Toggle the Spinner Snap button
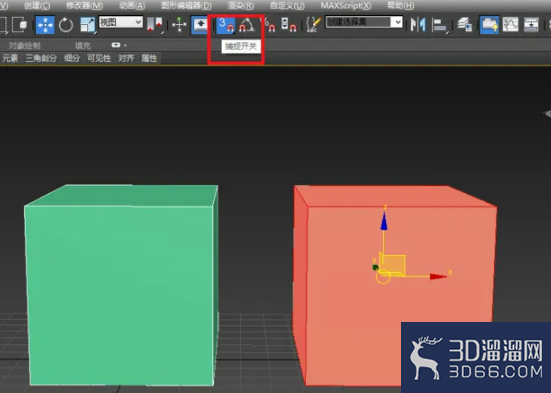Screen dimensions: 551x393 click(x=289, y=25)
